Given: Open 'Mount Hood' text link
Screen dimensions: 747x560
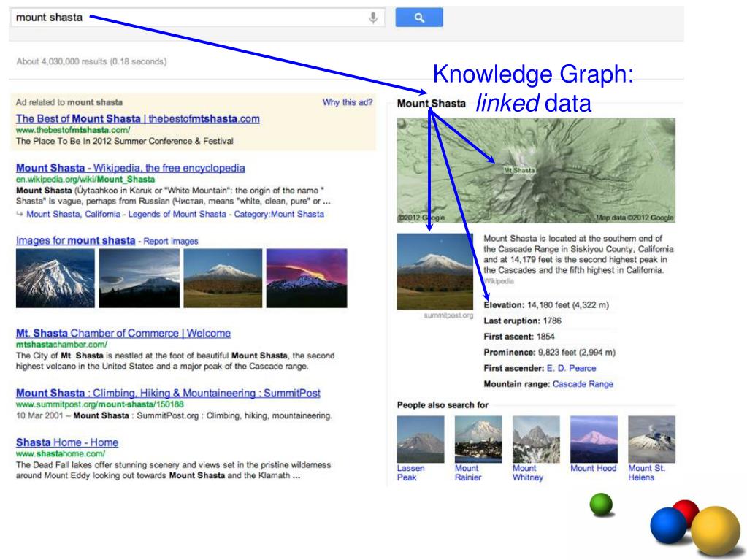Looking at the screenshot, I should click(593, 468).
